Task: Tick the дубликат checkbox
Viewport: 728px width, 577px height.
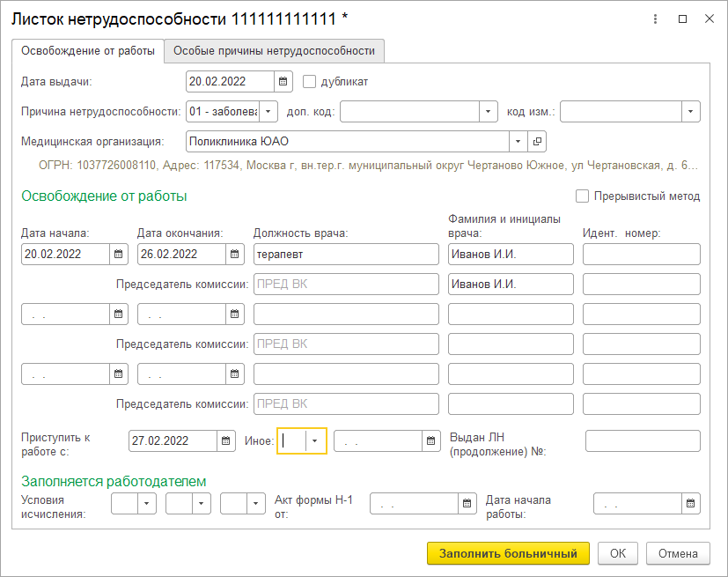Action: (x=309, y=82)
